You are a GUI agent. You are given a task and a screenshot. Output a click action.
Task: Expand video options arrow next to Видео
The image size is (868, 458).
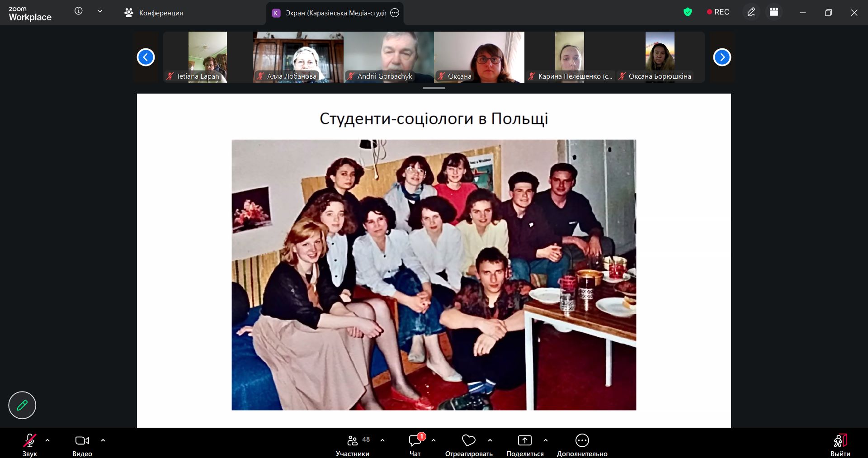103,440
